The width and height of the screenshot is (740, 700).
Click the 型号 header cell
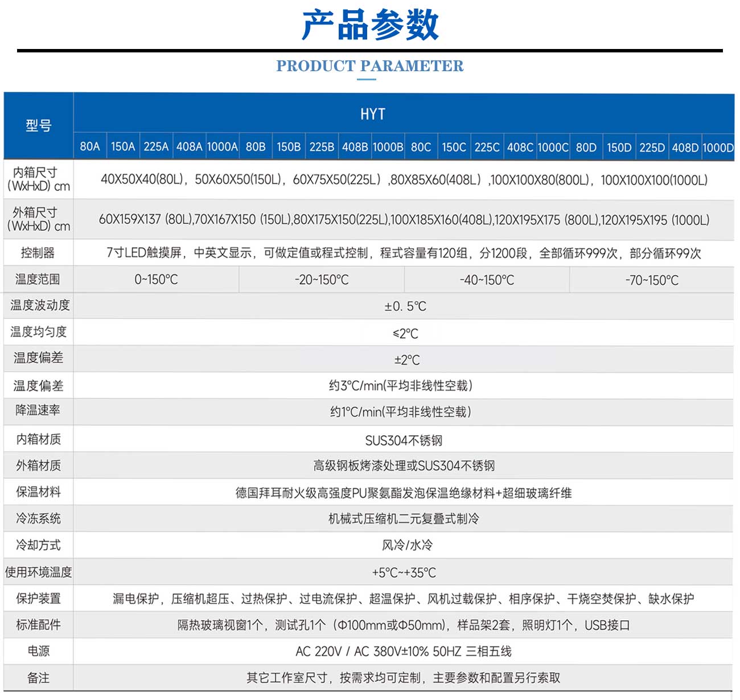39,126
